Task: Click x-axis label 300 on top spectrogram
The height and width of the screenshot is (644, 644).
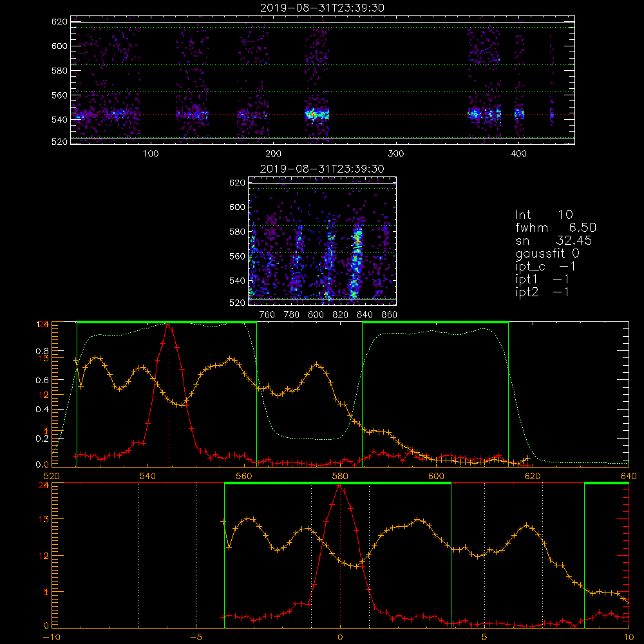Action: tap(396, 154)
